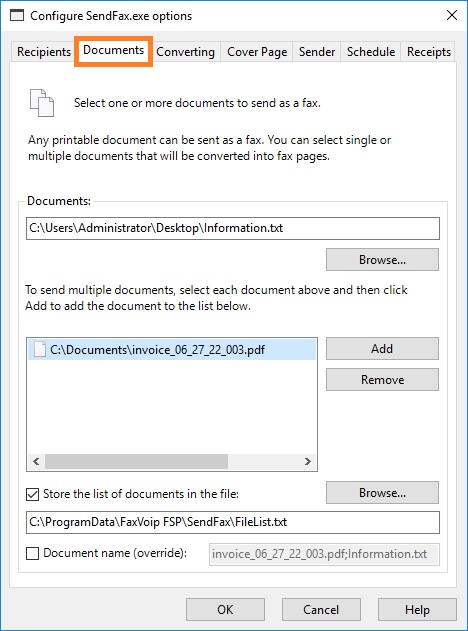468x631 pixels.
Task: Click the Add button
Action: pos(382,348)
